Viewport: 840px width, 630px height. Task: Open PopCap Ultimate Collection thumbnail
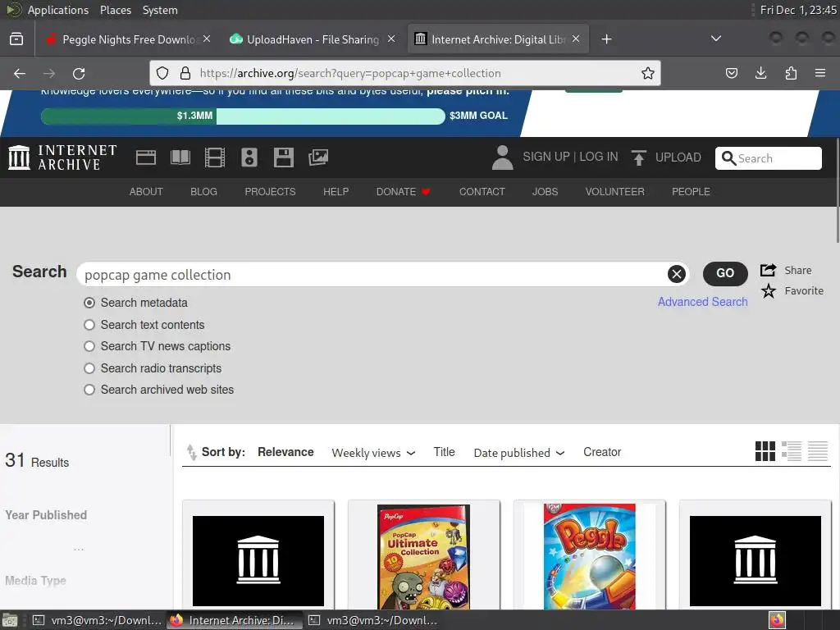[423, 556]
